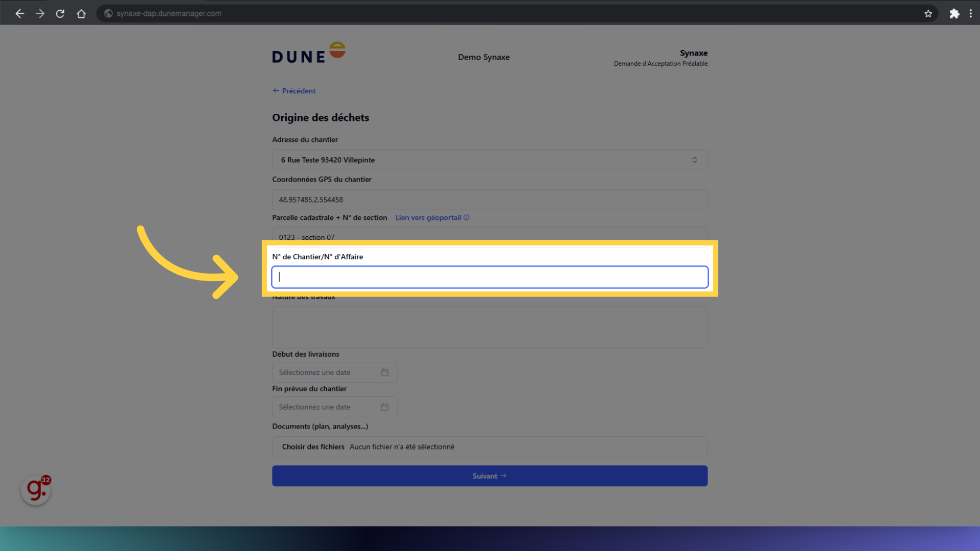Open the browser extensions panel
This screenshot has height=551, width=980.
click(954, 13)
